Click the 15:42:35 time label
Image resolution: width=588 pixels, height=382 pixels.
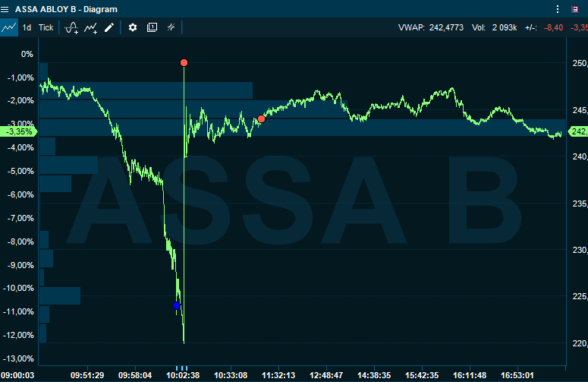pyautogui.click(x=422, y=375)
